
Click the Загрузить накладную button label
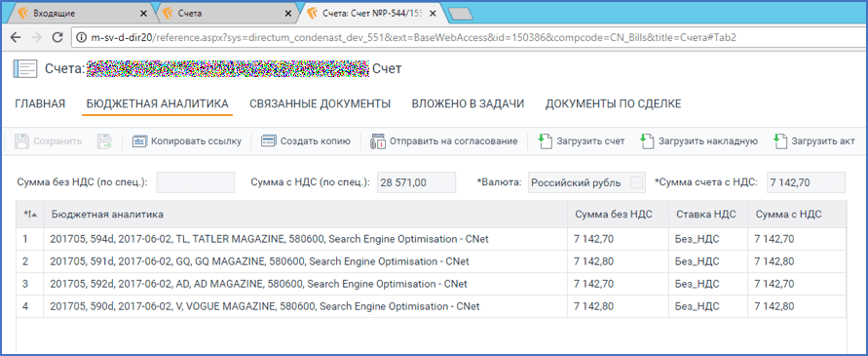point(707,141)
